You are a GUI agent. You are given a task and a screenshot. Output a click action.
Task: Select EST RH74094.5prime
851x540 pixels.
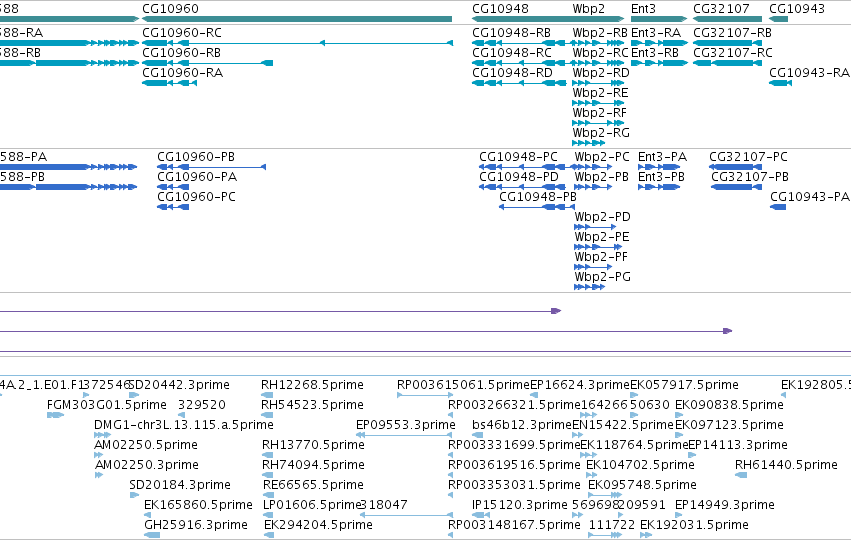click(x=313, y=465)
